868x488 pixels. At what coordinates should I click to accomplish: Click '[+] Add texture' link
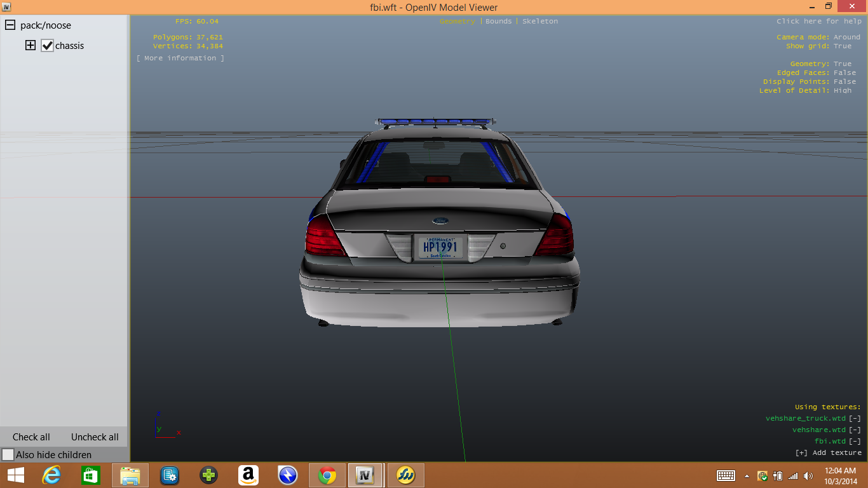click(x=828, y=453)
